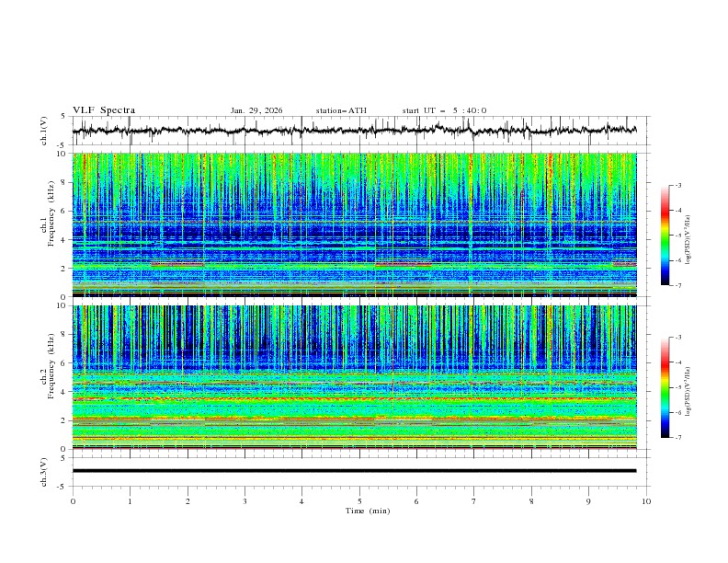Image resolution: width=728 pixels, height=563 pixels.
Task: Click the "8" tick on the time axis
Action: pyautogui.click(x=531, y=501)
